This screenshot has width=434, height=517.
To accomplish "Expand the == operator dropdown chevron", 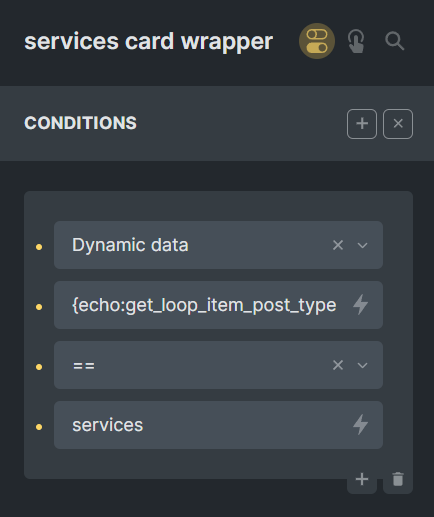I will pyautogui.click(x=362, y=365).
